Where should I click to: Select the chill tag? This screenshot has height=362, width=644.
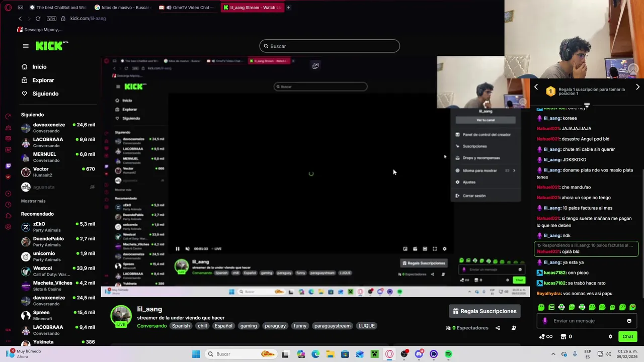(x=202, y=326)
